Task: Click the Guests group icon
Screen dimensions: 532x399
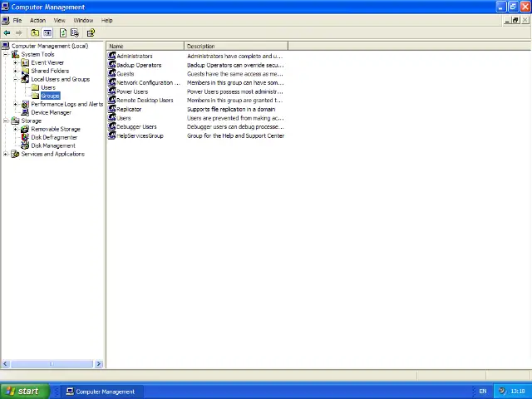Action: click(111, 73)
